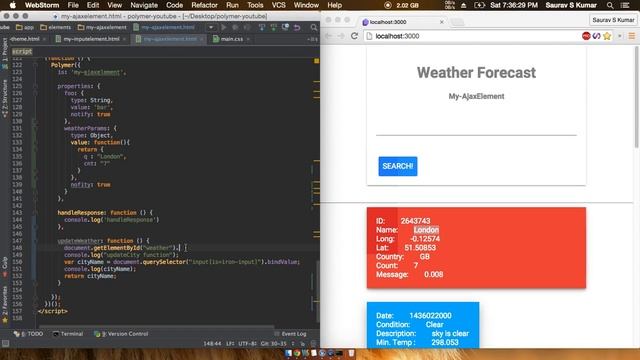Click the Git branch status indicator

(x=273, y=344)
